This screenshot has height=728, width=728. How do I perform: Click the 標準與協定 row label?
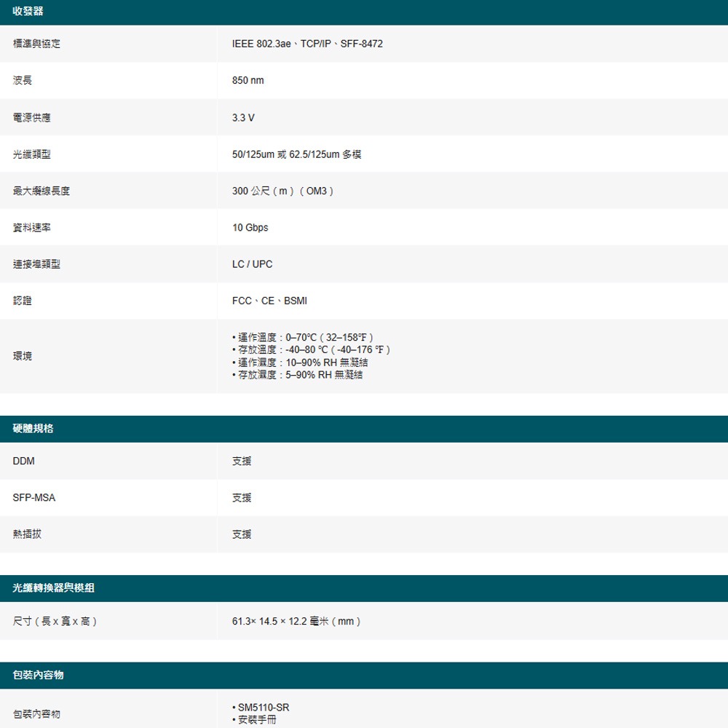[x=32, y=44]
